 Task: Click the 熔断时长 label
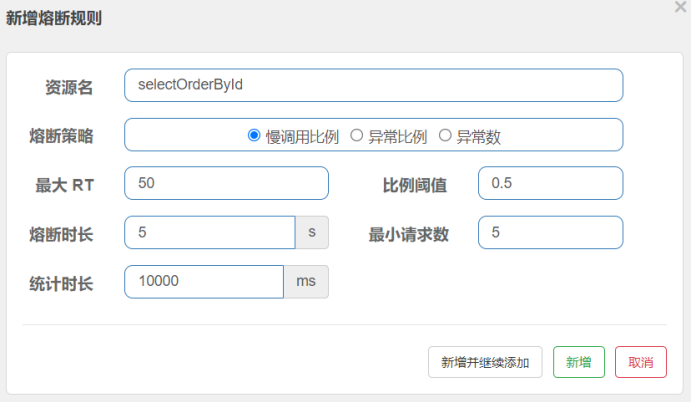click(61, 234)
